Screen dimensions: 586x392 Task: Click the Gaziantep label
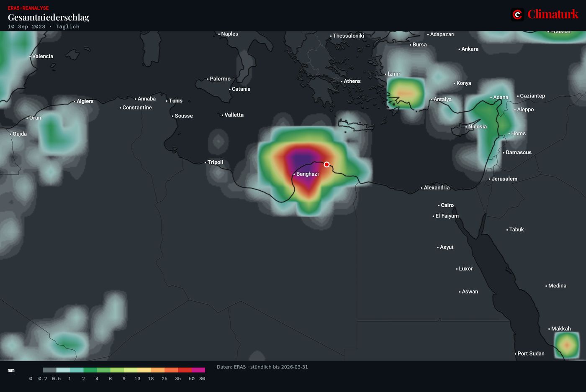[x=532, y=96]
